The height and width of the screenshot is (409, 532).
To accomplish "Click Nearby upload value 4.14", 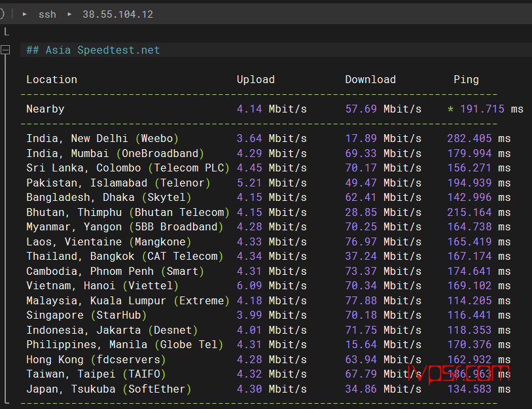I will tap(249, 109).
